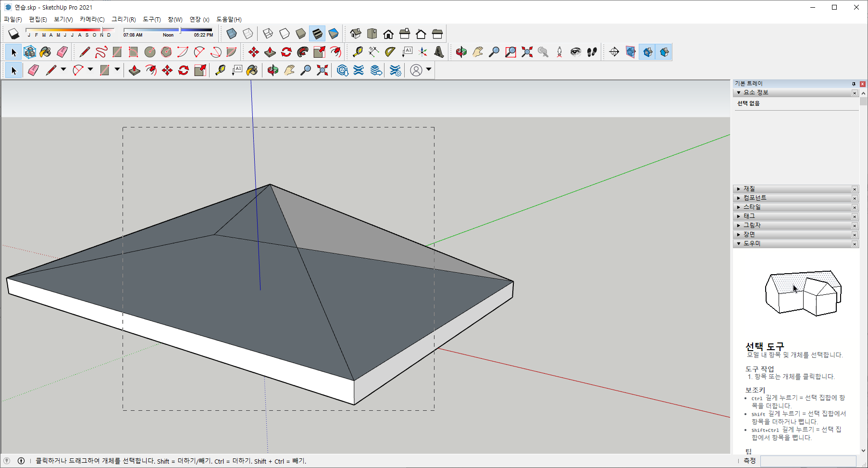Enable Hidden Line face style
The height and width of the screenshot is (468, 868).
pyautogui.click(x=285, y=34)
